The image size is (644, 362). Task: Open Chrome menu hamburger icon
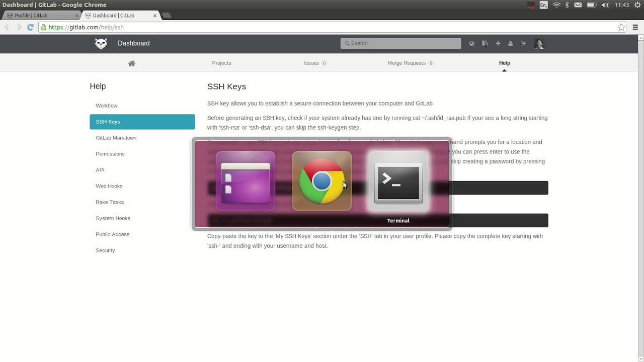(x=635, y=27)
